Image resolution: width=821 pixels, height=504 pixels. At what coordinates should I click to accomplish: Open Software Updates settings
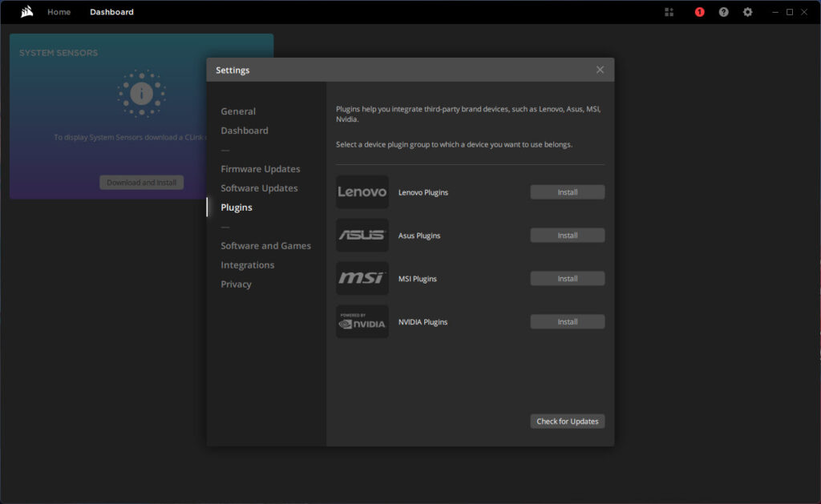[259, 187]
